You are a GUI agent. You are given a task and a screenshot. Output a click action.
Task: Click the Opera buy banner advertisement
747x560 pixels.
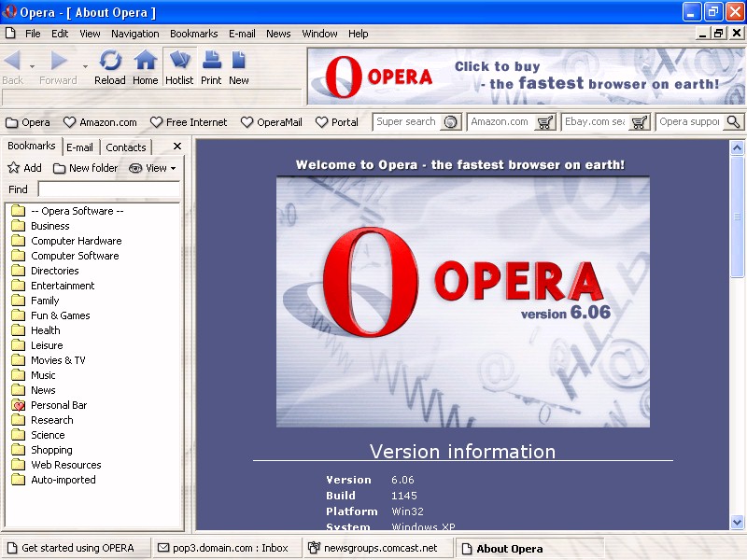click(526, 77)
